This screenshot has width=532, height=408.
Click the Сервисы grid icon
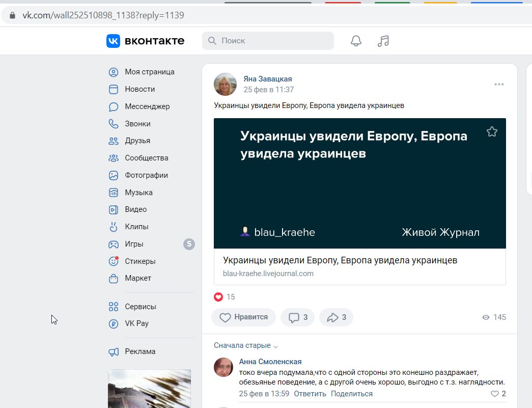tap(114, 307)
